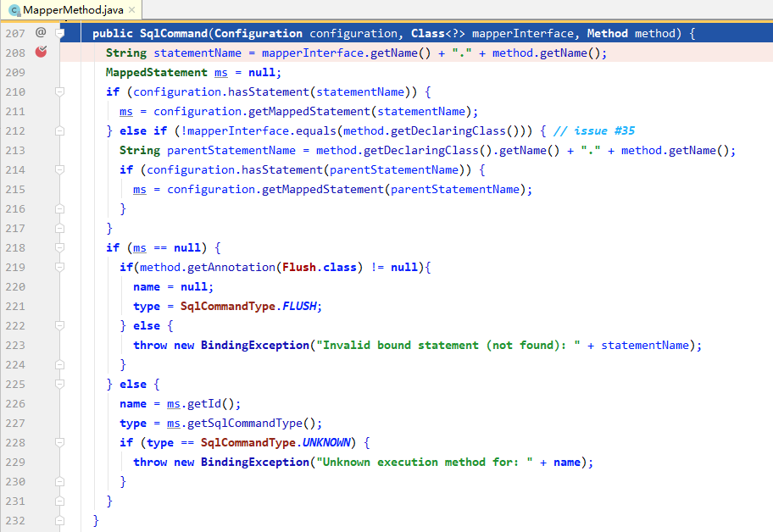Collapse the UNKNOWN type check fold at line 228
773x532 pixels.
(59, 442)
